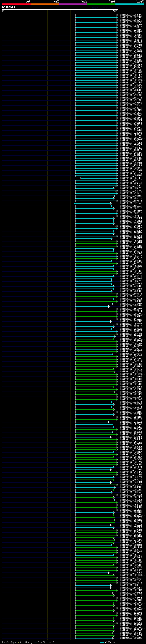This screenshot has height=644, width=146.
Task: Click the UniRef100_P50246 label
Action: [131, 67]
